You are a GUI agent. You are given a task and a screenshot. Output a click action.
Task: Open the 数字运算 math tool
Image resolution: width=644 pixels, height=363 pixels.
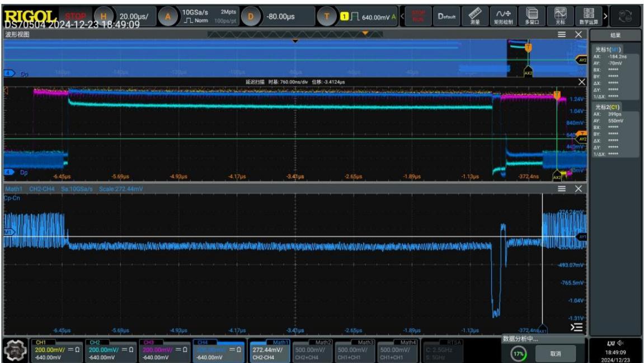[589, 16]
